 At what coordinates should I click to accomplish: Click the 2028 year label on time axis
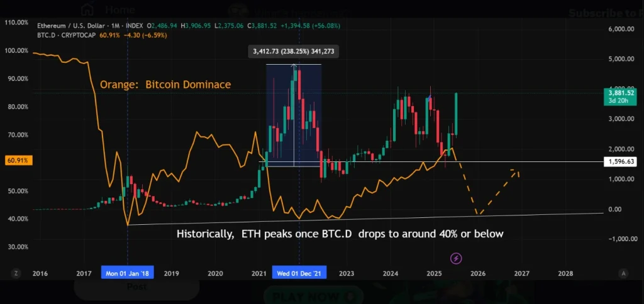[565, 273]
